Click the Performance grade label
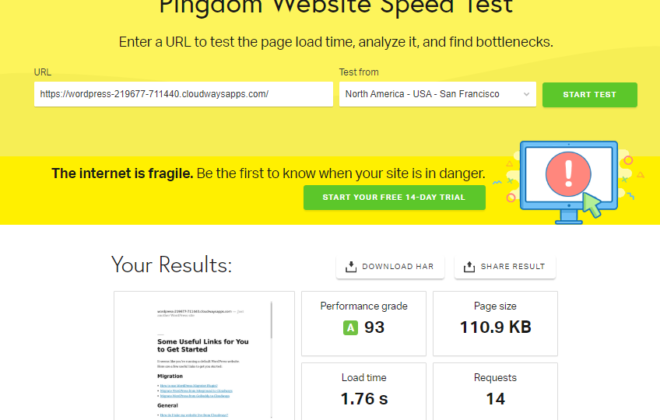660x420 pixels. [x=364, y=306]
